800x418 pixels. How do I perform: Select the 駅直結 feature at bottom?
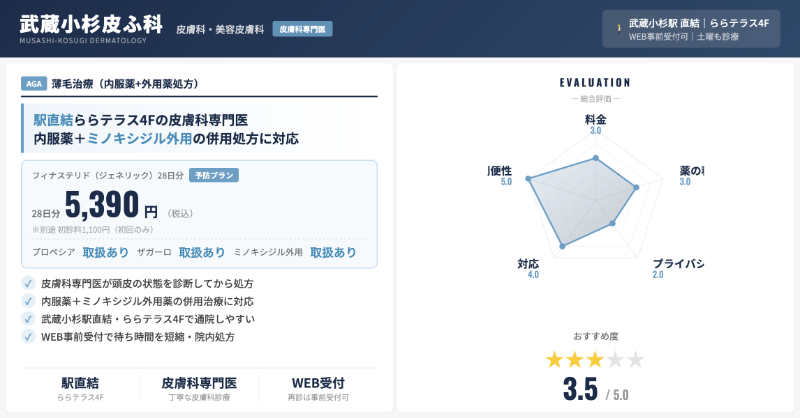pyautogui.click(x=80, y=389)
